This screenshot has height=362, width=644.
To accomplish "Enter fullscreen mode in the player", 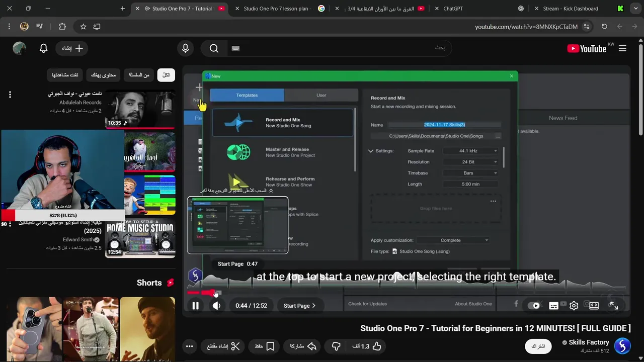I will coord(614,306).
